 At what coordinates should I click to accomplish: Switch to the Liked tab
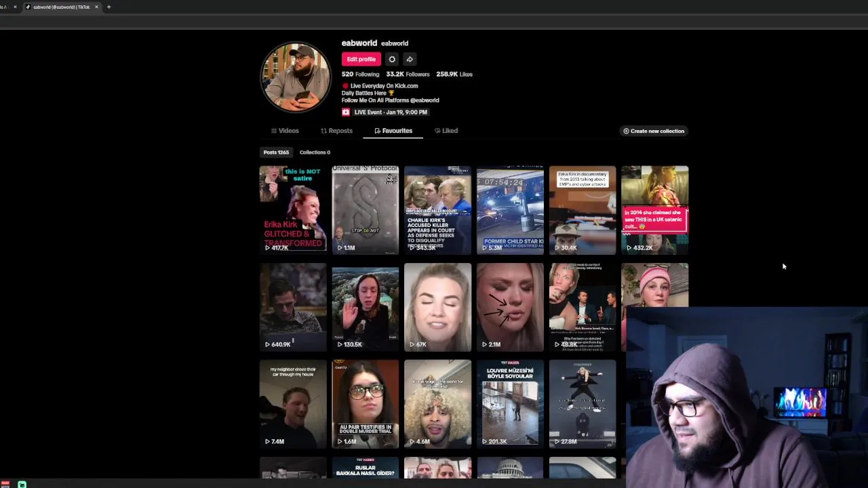click(x=446, y=131)
